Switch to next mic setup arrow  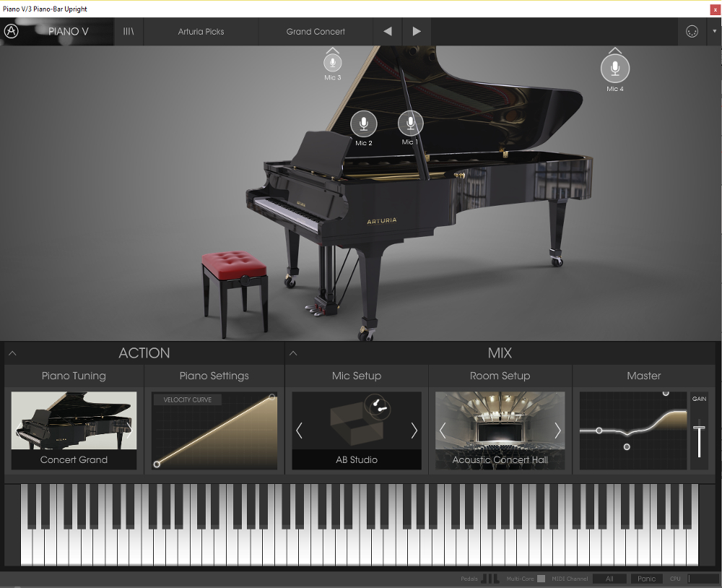(x=414, y=431)
